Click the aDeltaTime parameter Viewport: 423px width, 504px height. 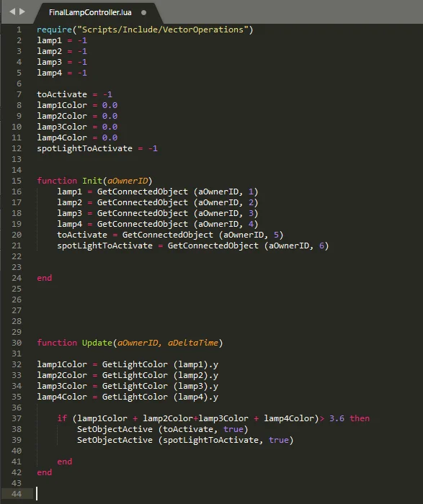pyautogui.click(x=192, y=343)
